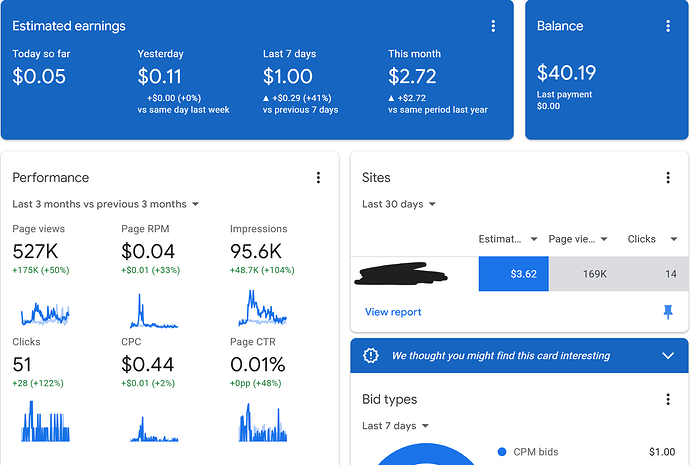Open Performance card three-dot menu
This screenshot has height=465, width=690.
click(x=318, y=177)
